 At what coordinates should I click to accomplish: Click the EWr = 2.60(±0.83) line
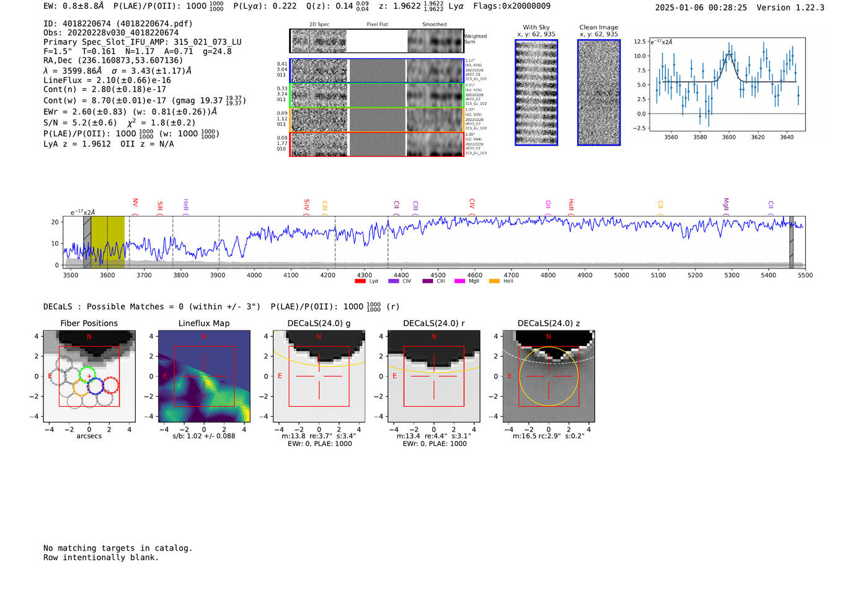[130, 112]
